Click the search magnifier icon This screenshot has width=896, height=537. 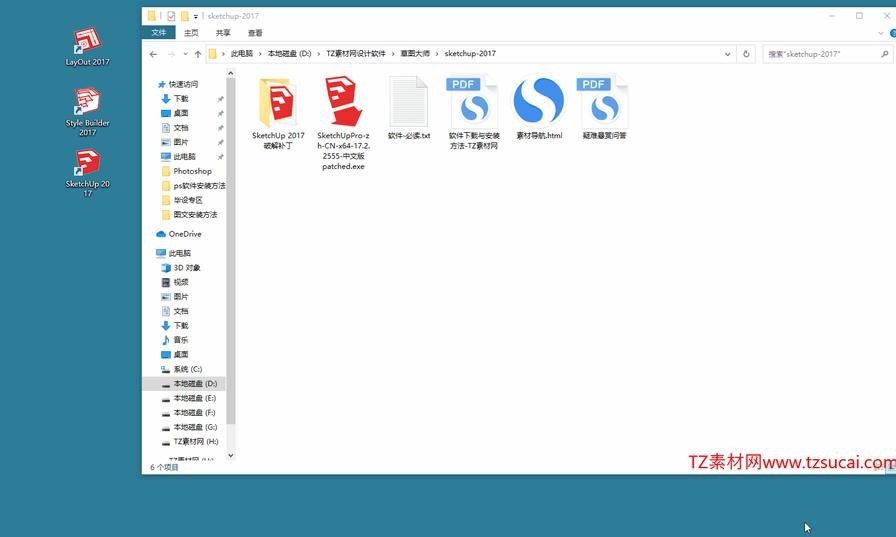[885, 54]
